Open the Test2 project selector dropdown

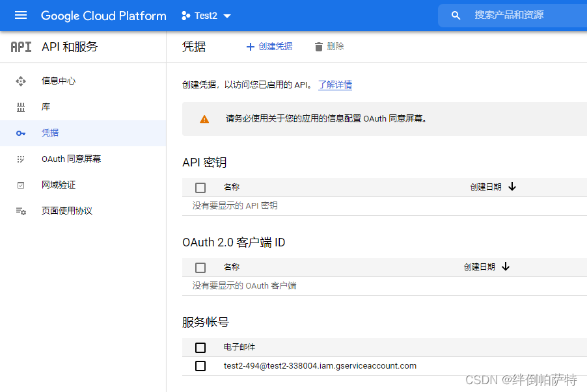pyautogui.click(x=206, y=16)
